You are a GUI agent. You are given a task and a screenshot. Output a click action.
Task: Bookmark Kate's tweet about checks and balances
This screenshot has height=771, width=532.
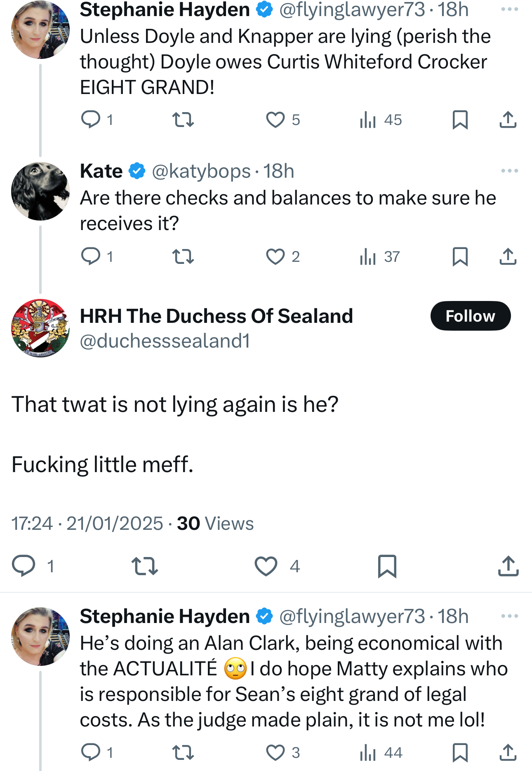tap(460, 256)
